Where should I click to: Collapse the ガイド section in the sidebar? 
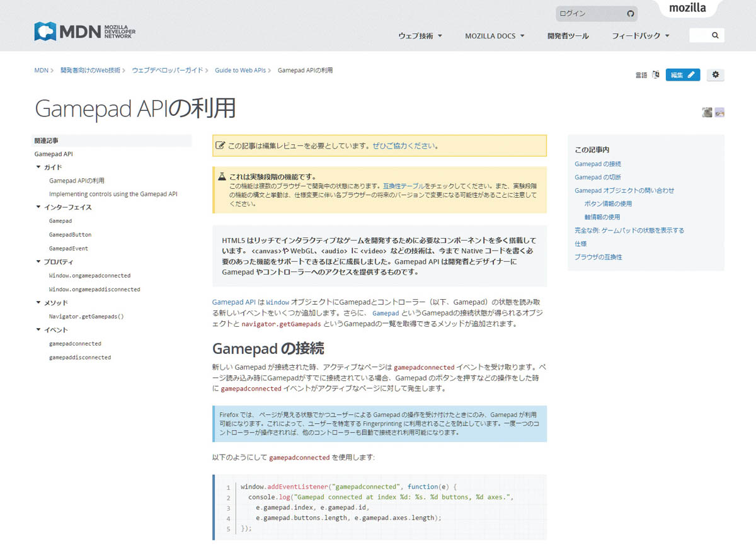pyautogui.click(x=38, y=167)
